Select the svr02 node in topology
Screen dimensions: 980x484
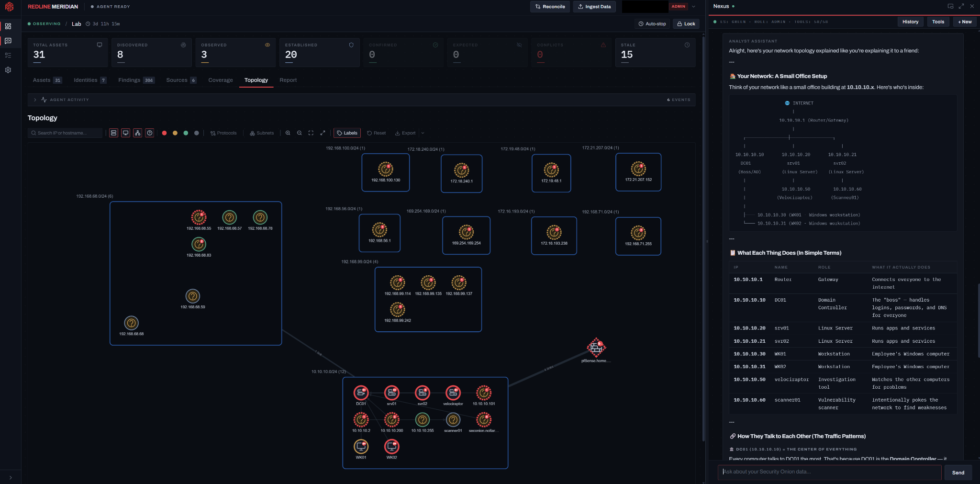(x=423, y=393)
